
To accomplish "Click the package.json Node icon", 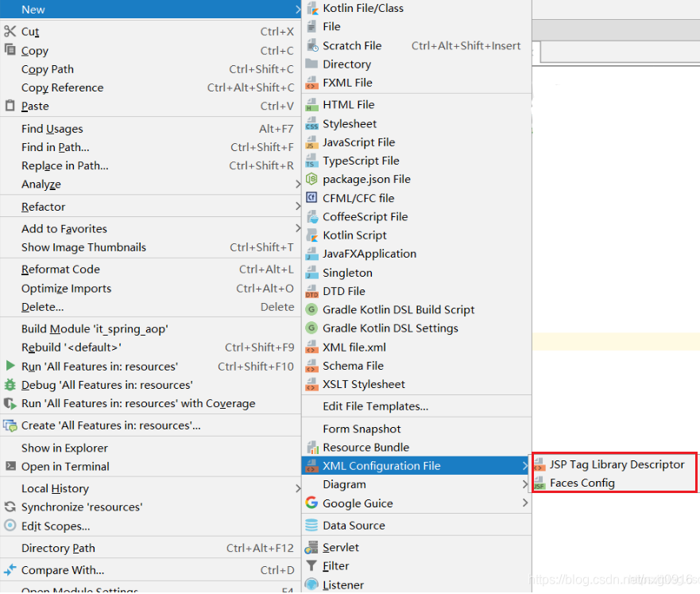I will [x=311, y=179].
